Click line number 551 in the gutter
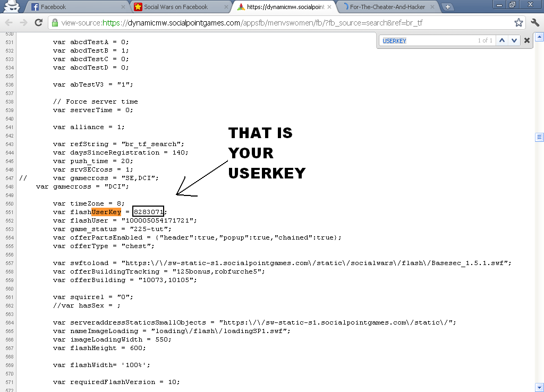Image resolution: width=544 pixels, height=392 pixels. [10, 212]
